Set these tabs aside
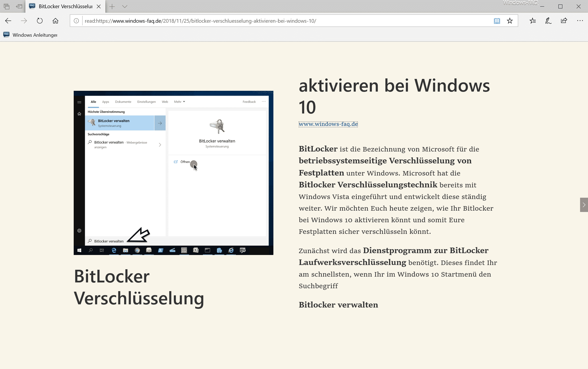Screen dimensions: 588x369 (19, 6)
